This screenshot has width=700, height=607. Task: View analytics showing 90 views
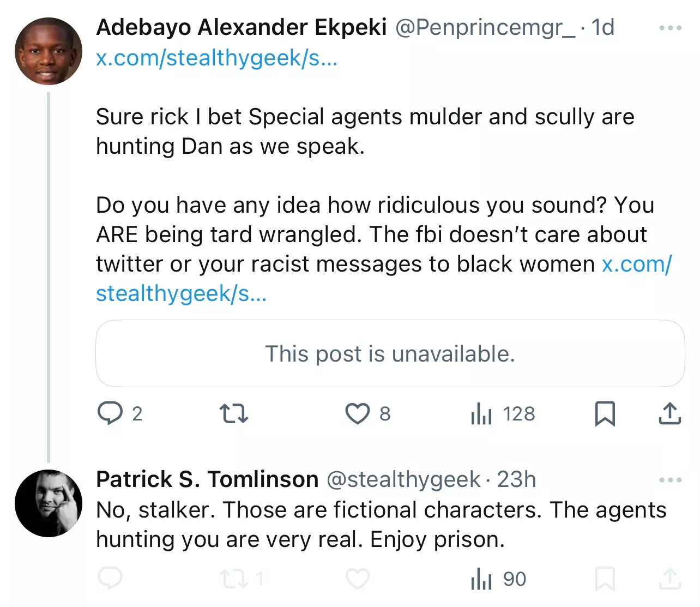[x=498, y=579]
